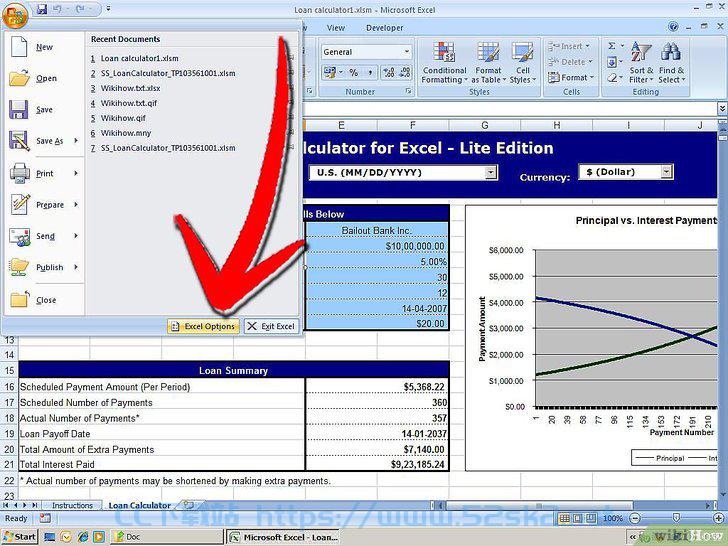Click the Zoom Out minus button
This screenshot has width=728, height=546.
[635, 518]
